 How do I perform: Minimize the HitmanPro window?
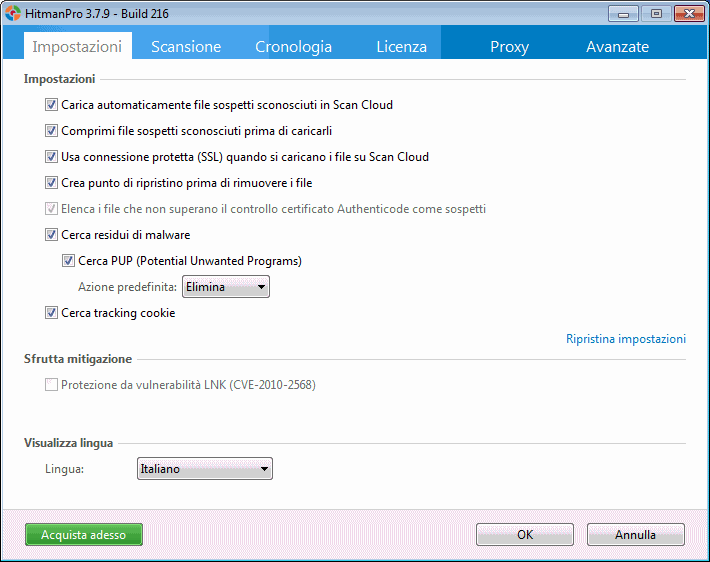(623, 14)
